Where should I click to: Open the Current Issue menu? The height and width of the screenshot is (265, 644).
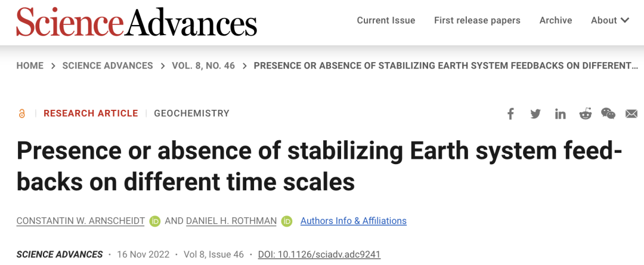pyautogui.click(x=386, y=20)
